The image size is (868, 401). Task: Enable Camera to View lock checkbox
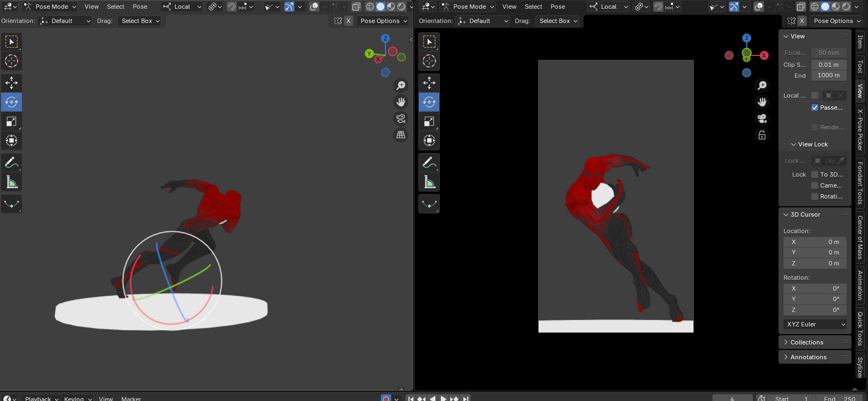pyautogui.click(x=815, y=185)
